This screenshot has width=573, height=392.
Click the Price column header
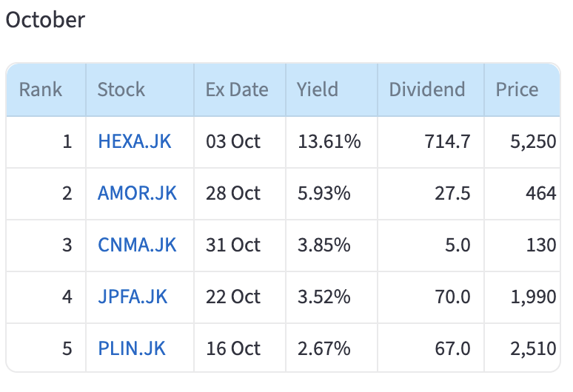[517, 90]
